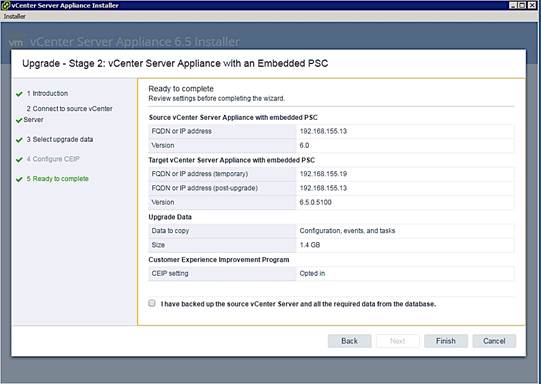The width and height of the screenshot is (541, 384).
Task: Click the Back button
Action: pyautogui.click(x=350, y=341)
